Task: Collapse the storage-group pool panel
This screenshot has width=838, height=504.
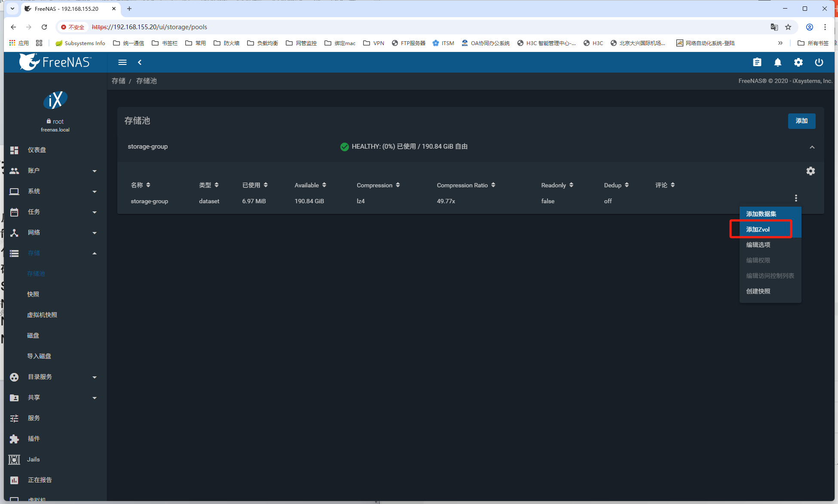Action: click(812, 147)
